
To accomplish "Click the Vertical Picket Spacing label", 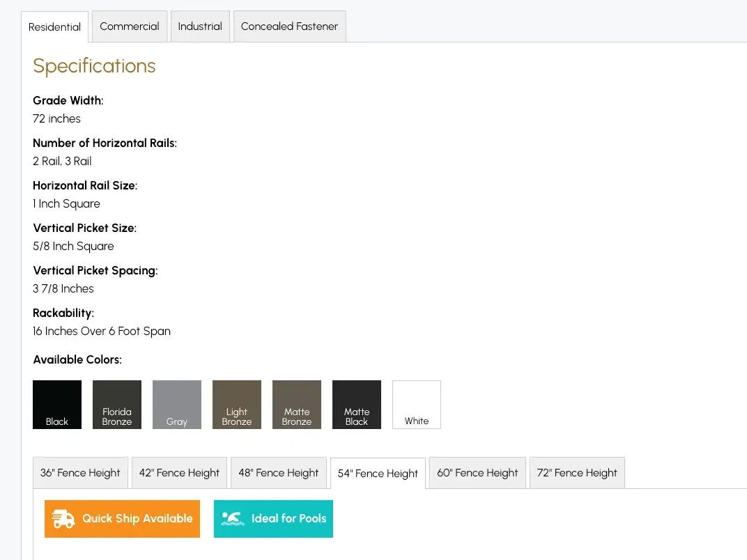I will click(x=95, y=270).
